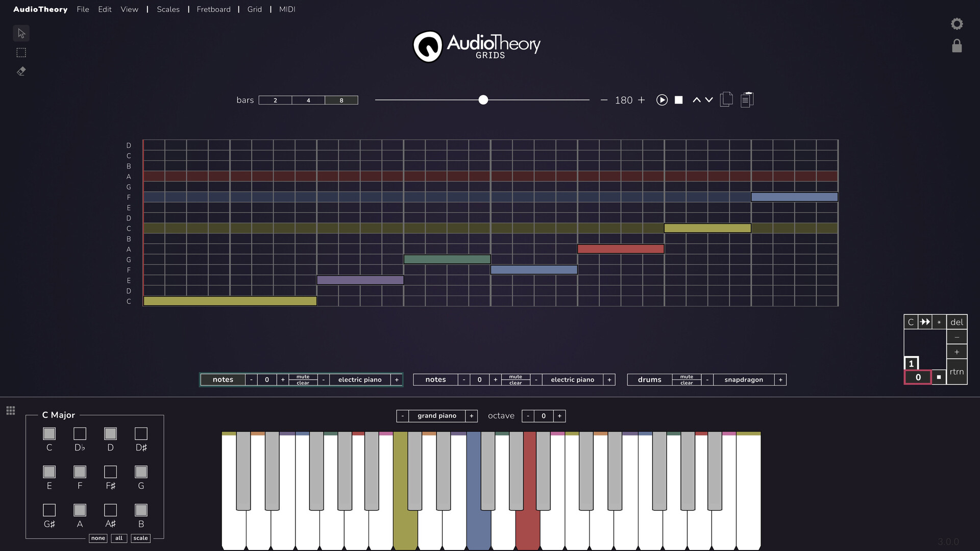
Task: Toggle the E note checkbox in the scale panel
Action: coord(49,472)
